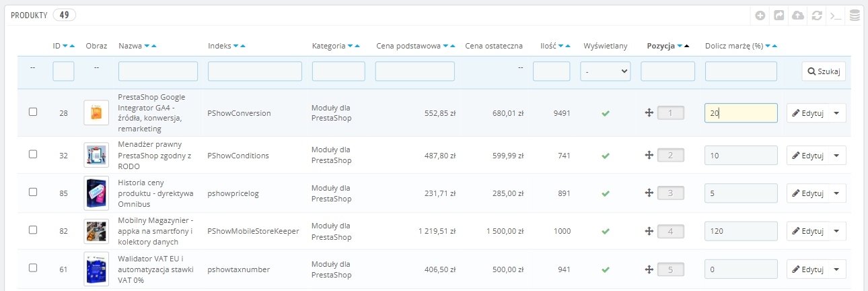Click the Szukaj search button
Image resolution: width=868 pixels, height=291 pixels.
[x=824, y=71]
